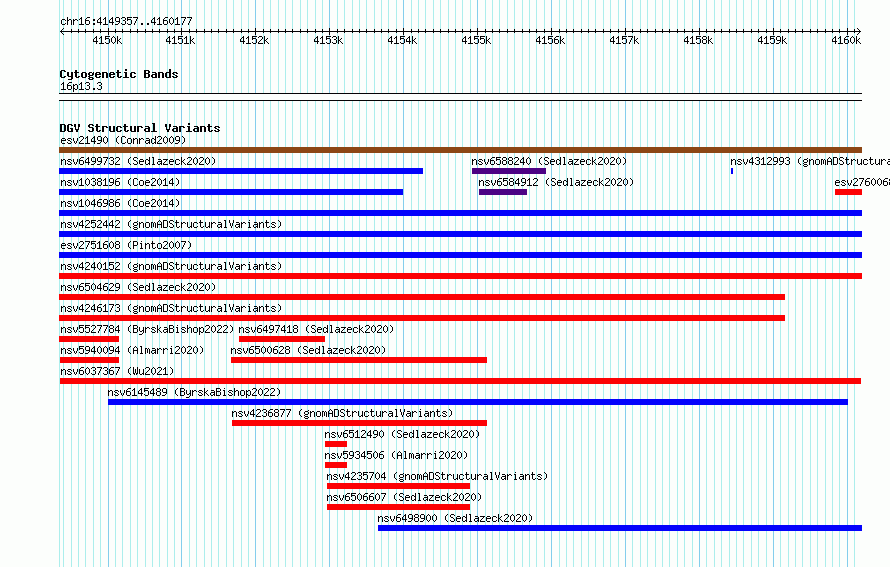Image resolution: width=890 pixels, height=567 pixels.
Task: Click the nsv1038196 blue variant bar
Action: coord(231,192)
